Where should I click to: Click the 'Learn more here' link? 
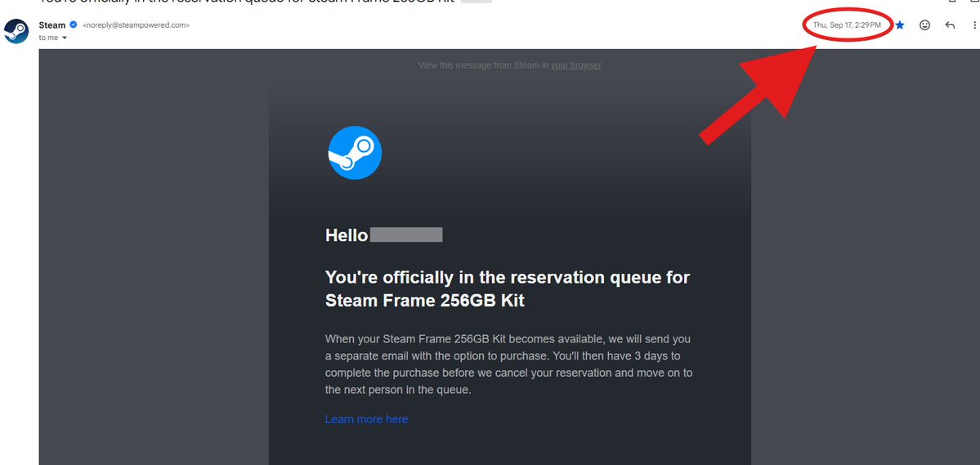[x=366, y=419]
